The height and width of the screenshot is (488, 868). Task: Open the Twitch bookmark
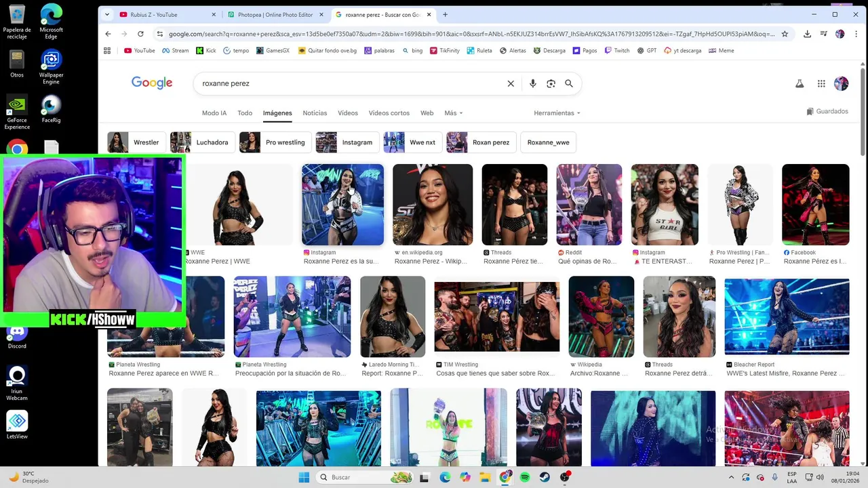pos(616,50)
